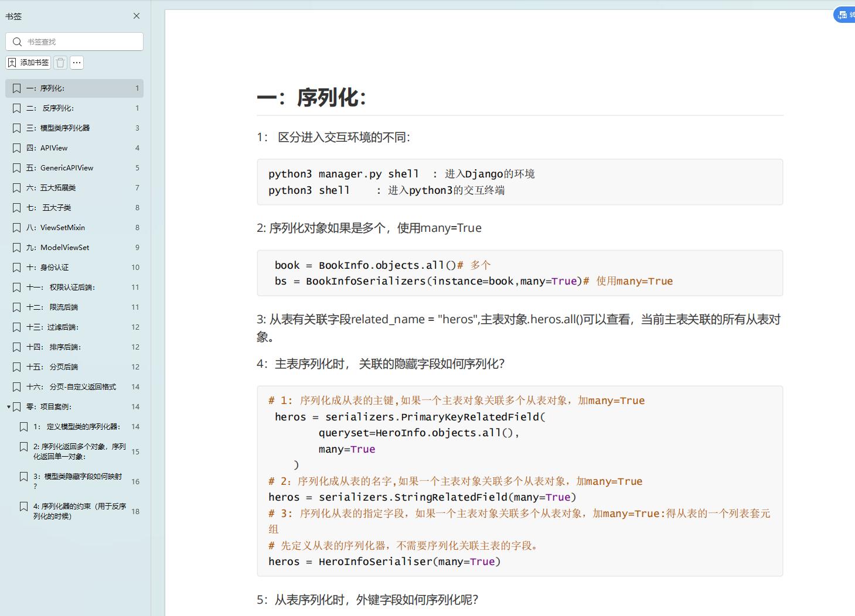Image resolution: width=855 pixels, height=616 pixels.
Task: Click the bookmark icon beside 九: ModelViewSet
Action: (17, 247)
